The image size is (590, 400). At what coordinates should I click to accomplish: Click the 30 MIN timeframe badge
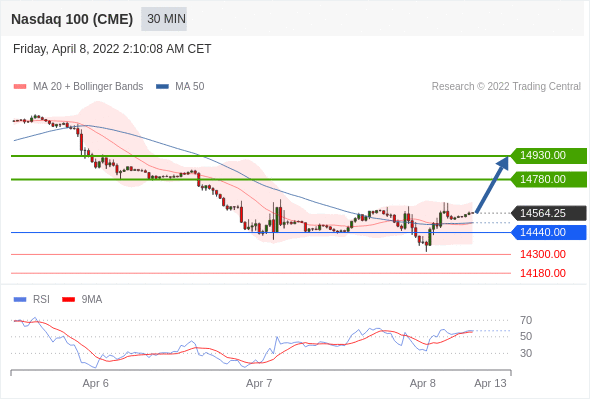(164, 19)
